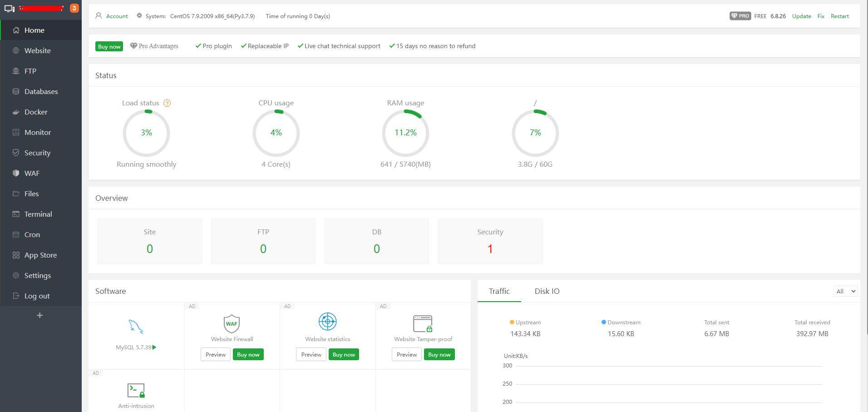The height and width of the screenshot is (412, 868).
Task: Open the App Store
Action: pyautogui.click(x=41, y=255)
